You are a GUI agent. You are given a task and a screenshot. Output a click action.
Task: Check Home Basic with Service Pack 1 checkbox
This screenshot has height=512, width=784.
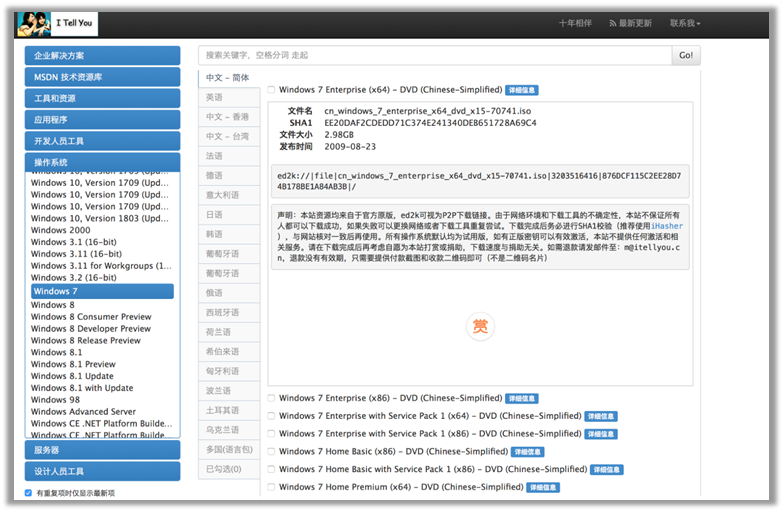coord(271,470)
